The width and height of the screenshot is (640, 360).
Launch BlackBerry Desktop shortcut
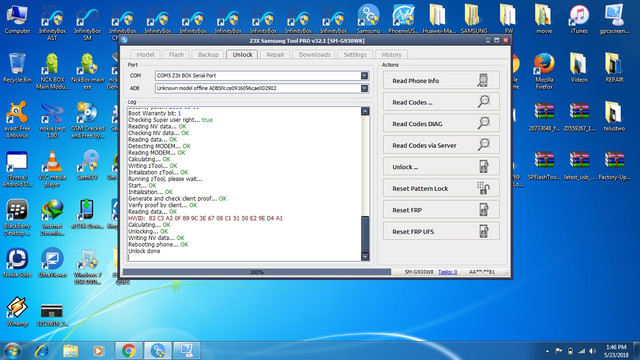point(17,218)
